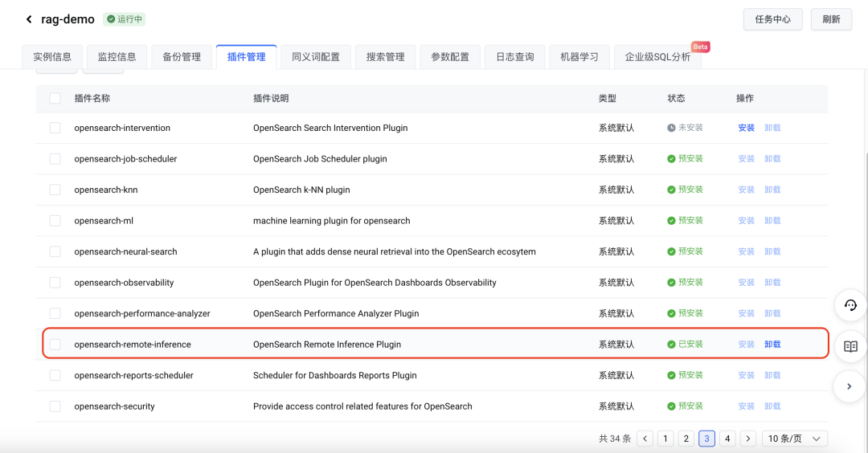Click 安装 for opensearch-ml

746,221
